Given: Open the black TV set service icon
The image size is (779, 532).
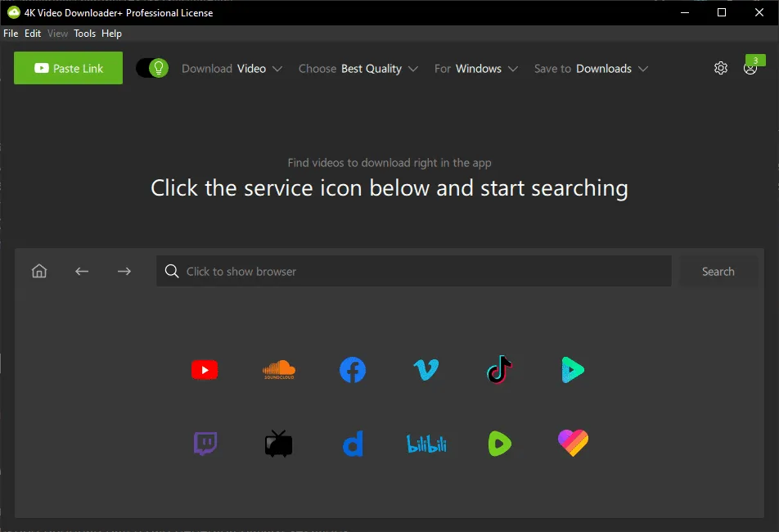Looking at the screenshot, I should tap(279, 444).
